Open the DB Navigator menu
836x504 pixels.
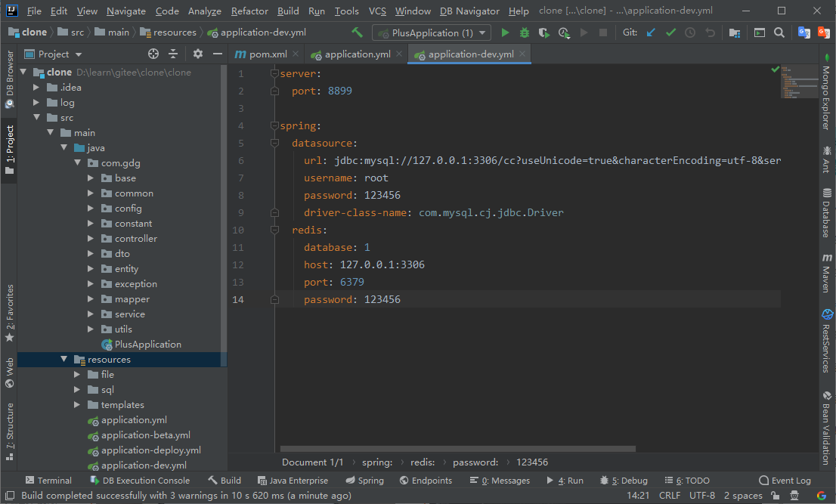click(x=469, y=11)
